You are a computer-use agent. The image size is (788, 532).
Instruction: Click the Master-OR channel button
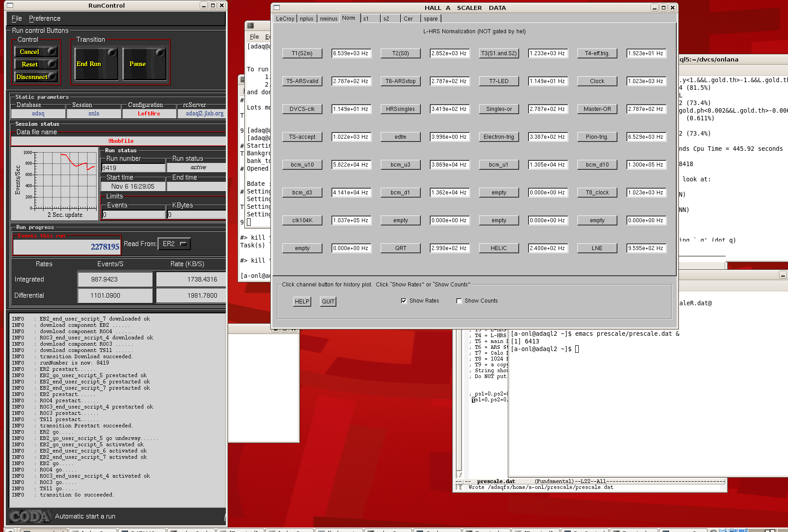click(597, 109)
